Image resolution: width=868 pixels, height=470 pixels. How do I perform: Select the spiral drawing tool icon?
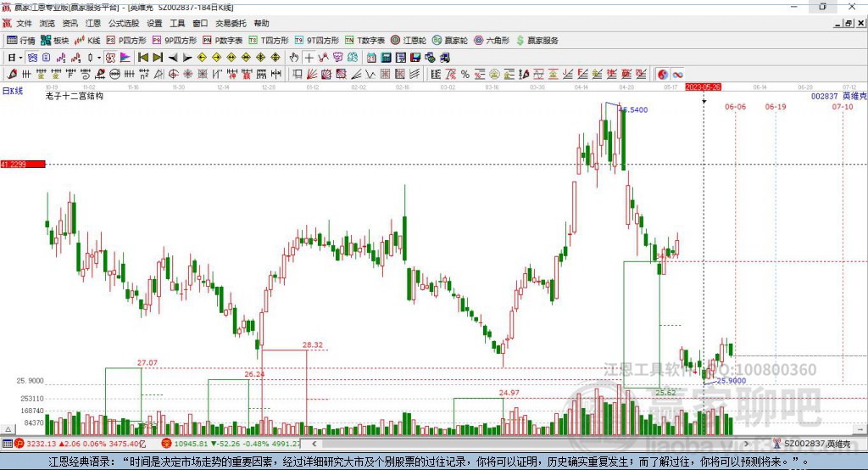click(86, 75)
